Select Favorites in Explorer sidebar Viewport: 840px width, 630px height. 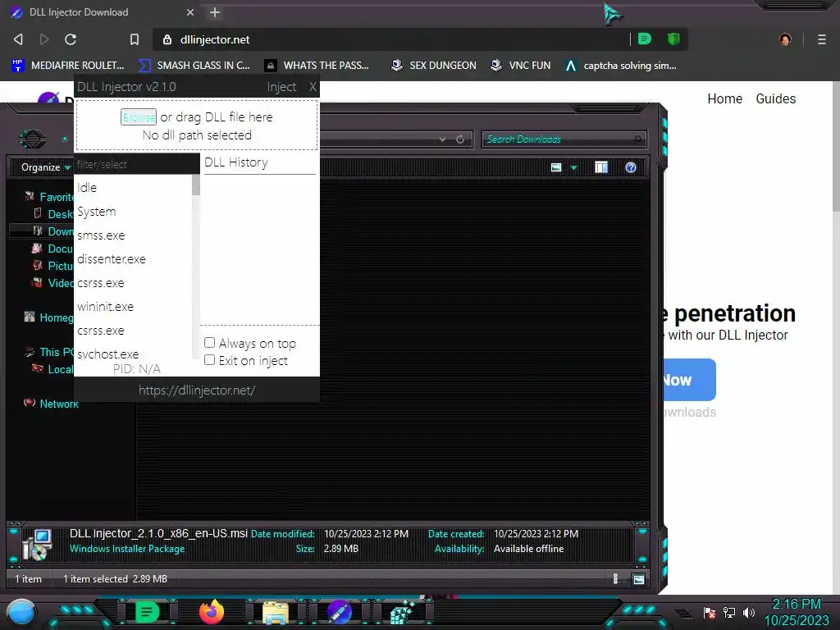48,197
